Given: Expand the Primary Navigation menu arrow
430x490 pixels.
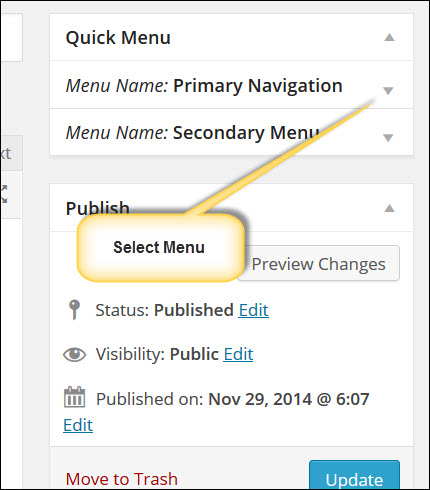Looking at the screenshot, I should 388,90.
